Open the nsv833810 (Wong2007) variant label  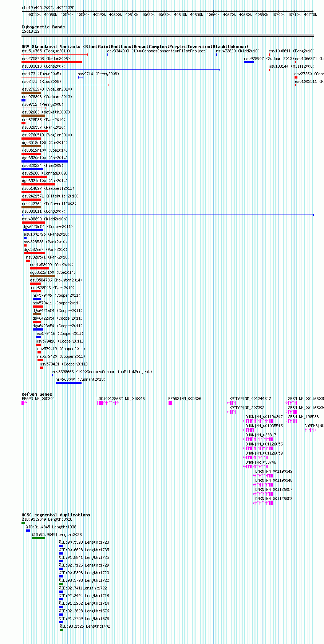pos(44,66)
